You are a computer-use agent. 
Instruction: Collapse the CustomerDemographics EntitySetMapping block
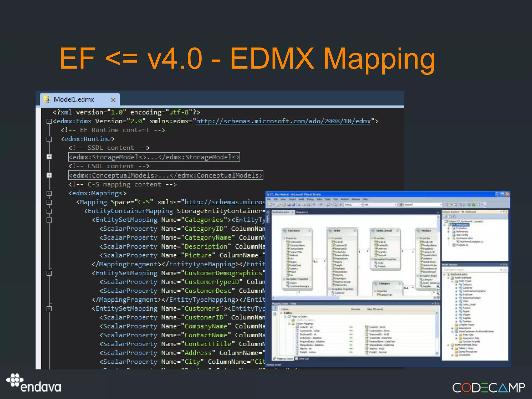coord(49,273)
